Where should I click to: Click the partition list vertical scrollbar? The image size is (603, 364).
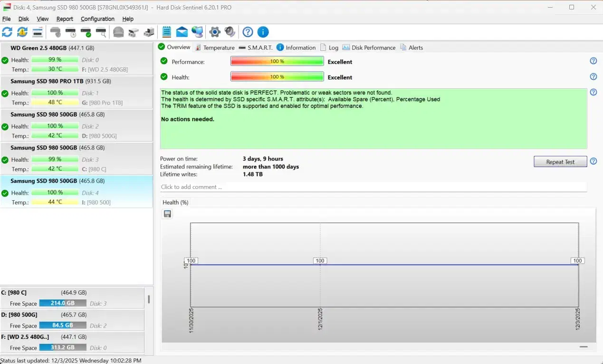(149, 299)
